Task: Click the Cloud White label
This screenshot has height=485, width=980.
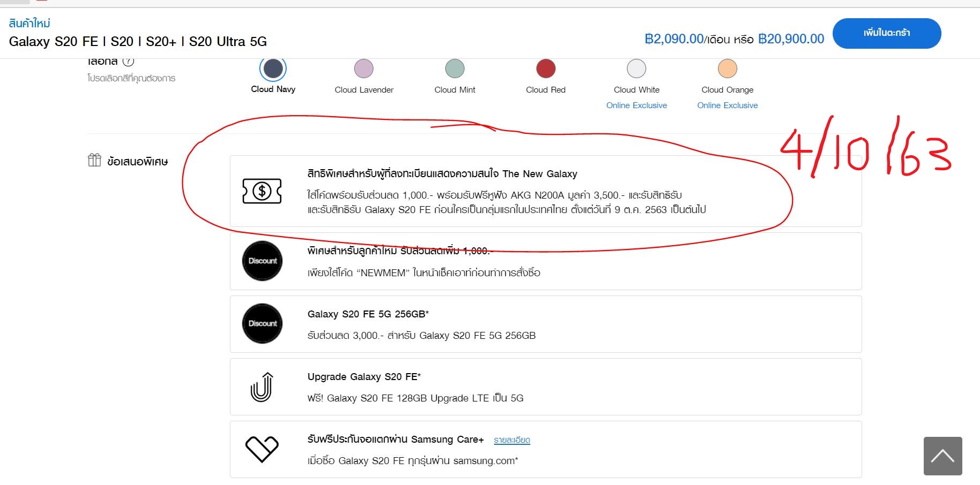Action: click(x=637, y=90)
